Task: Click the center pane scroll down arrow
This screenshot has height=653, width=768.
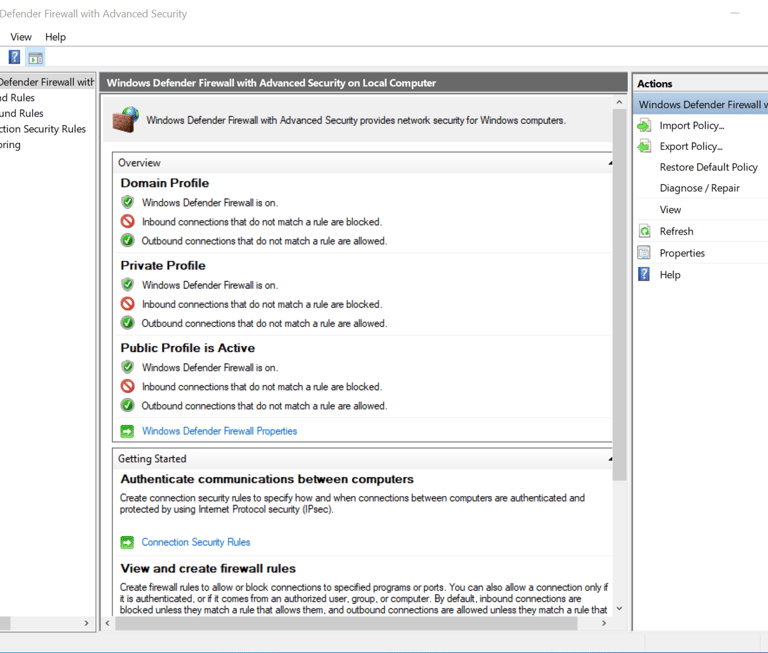Action: click(x=620, y=608)
